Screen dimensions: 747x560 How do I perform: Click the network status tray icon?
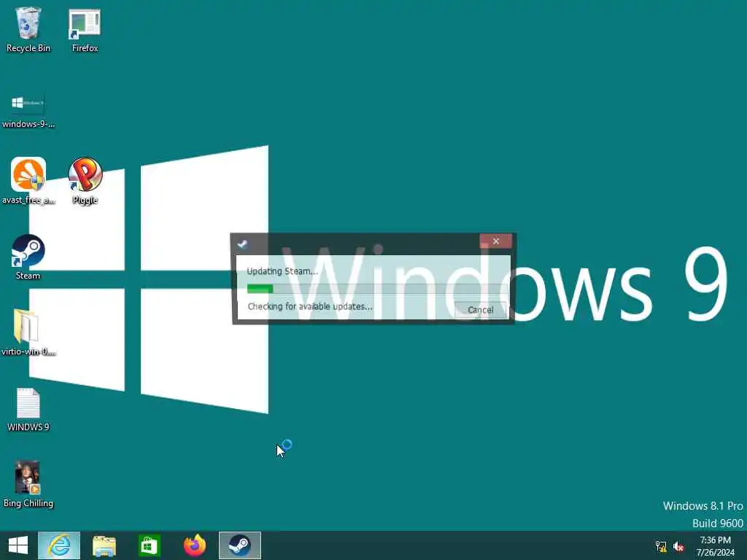coord(661,546)
